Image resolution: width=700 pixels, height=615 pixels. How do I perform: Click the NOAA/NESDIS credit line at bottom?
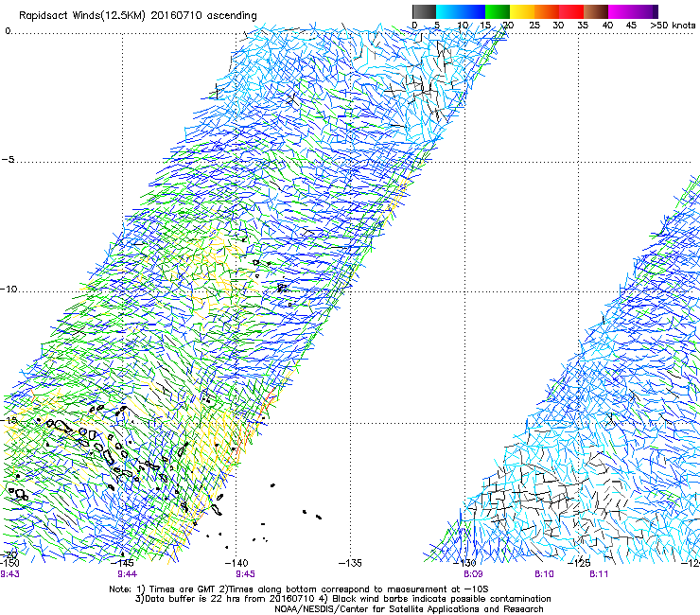pyautogui.click(x=409, y=609)
